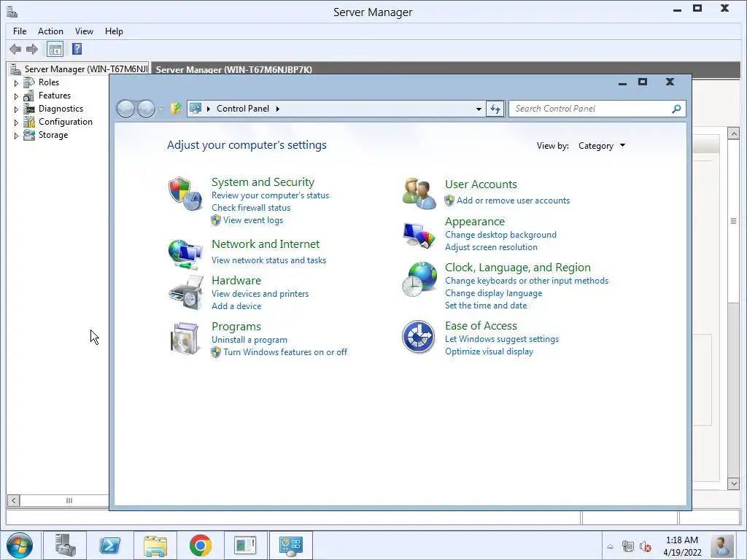The image size is (747, 560).
Task: Click View devices and printers link
Action: click(x=260, y=294)
